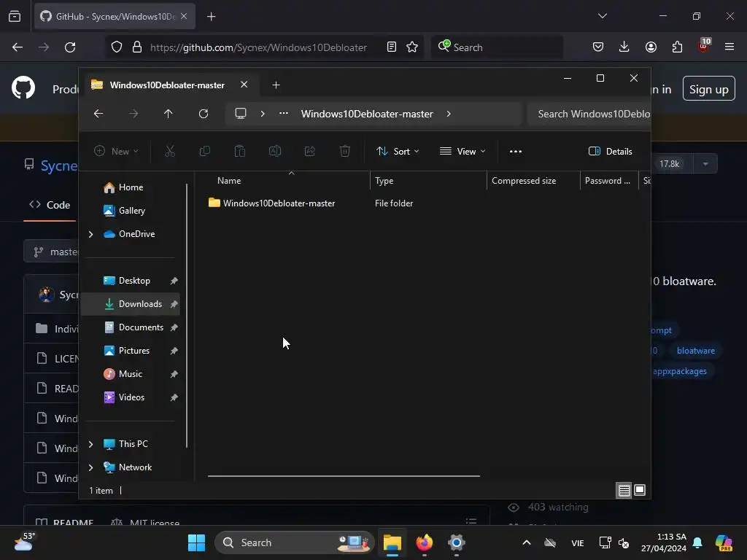Click the Cut toolbar icon
747x560 pixels.
169,152
